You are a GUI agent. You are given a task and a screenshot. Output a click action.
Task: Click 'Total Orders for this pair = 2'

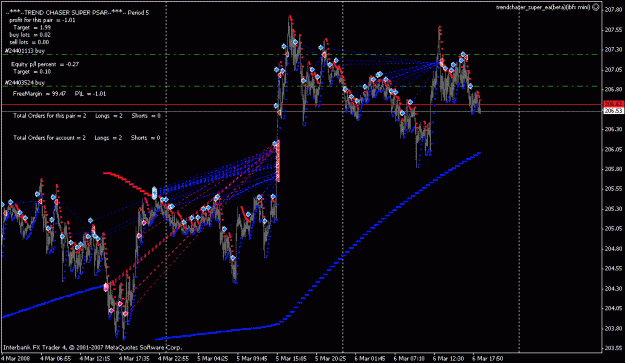[x=50, y=116]
